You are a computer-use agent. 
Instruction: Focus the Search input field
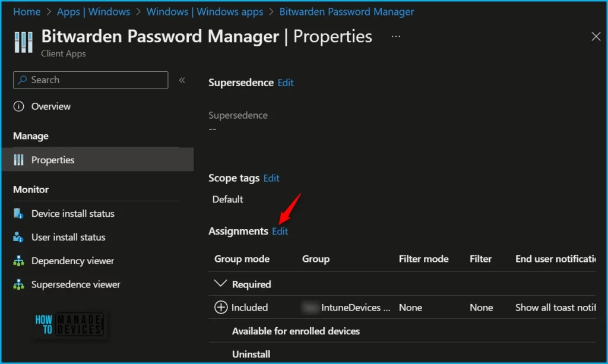pos(90,80)
